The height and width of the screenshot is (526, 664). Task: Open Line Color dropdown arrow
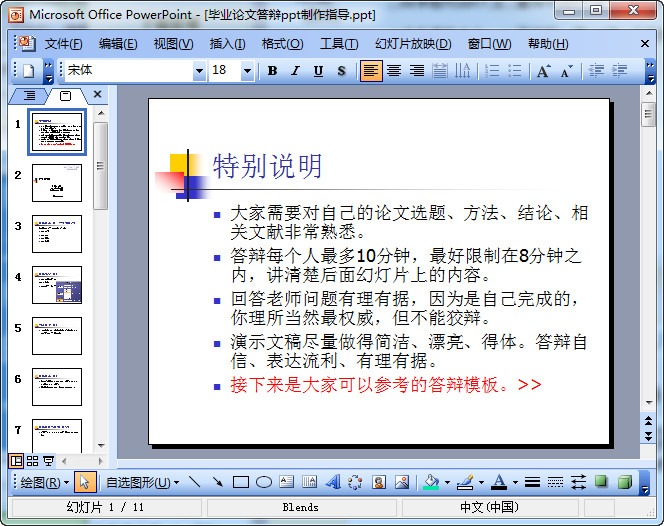click(481, 482)
